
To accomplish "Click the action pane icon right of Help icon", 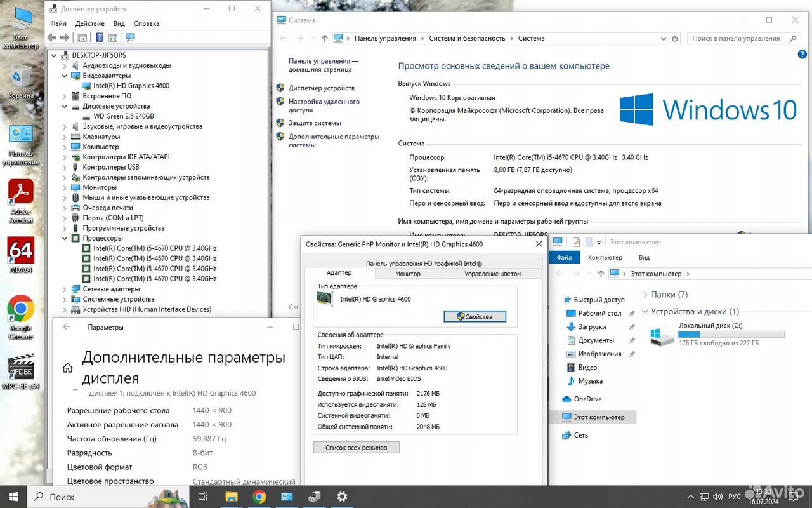I will click(112, 37).
